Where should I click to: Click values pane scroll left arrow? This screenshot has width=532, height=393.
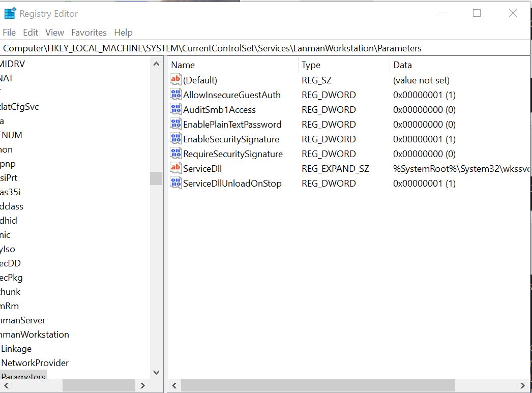(174, 385)
